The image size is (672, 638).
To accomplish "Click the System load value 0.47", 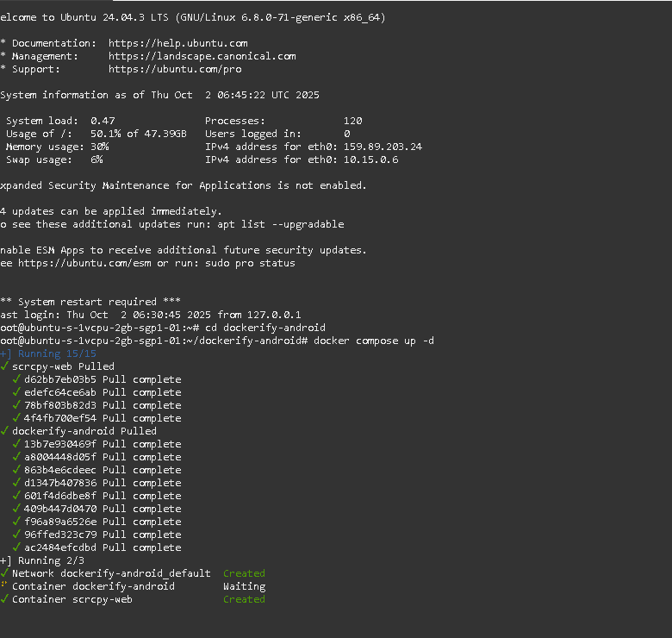I will point(103,121).
